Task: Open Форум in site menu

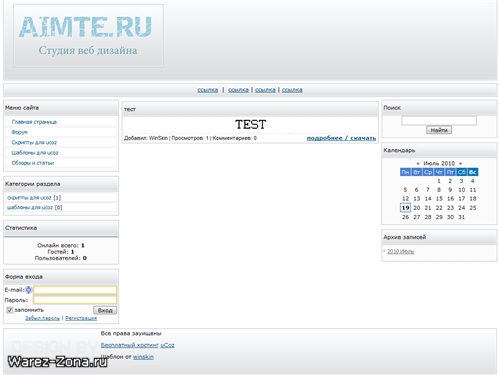Action: [20, 132]
